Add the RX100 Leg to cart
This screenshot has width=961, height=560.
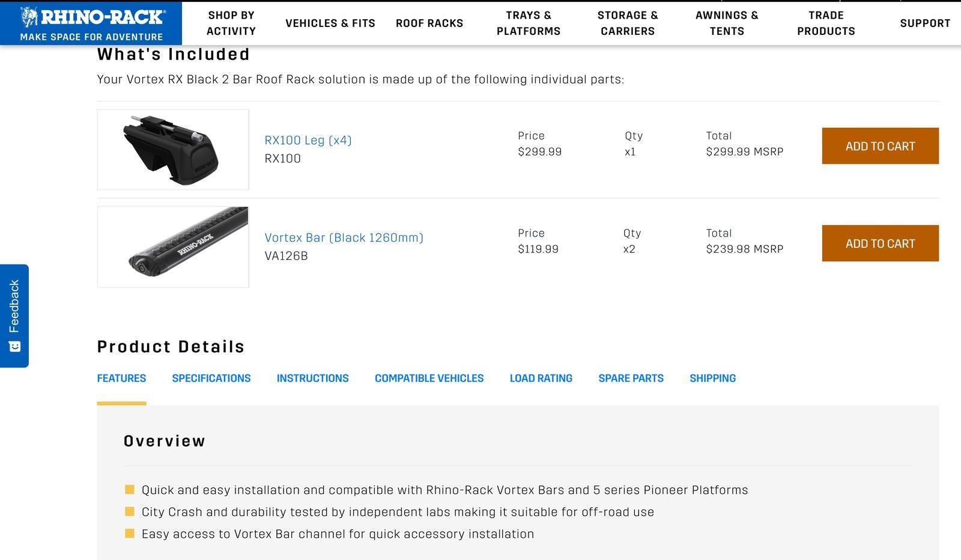[x=880, y=146]
